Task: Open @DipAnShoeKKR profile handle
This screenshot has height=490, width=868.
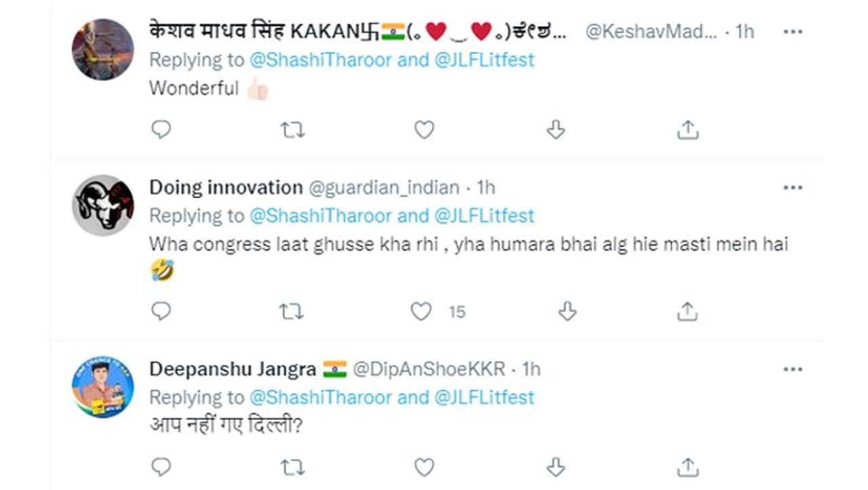Action: pyautogui.click(x=429, y=369)
